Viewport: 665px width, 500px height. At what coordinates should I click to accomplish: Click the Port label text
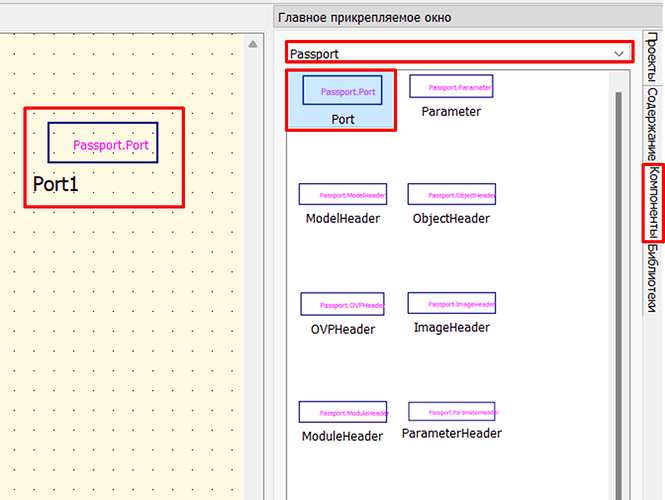point(343,120)
